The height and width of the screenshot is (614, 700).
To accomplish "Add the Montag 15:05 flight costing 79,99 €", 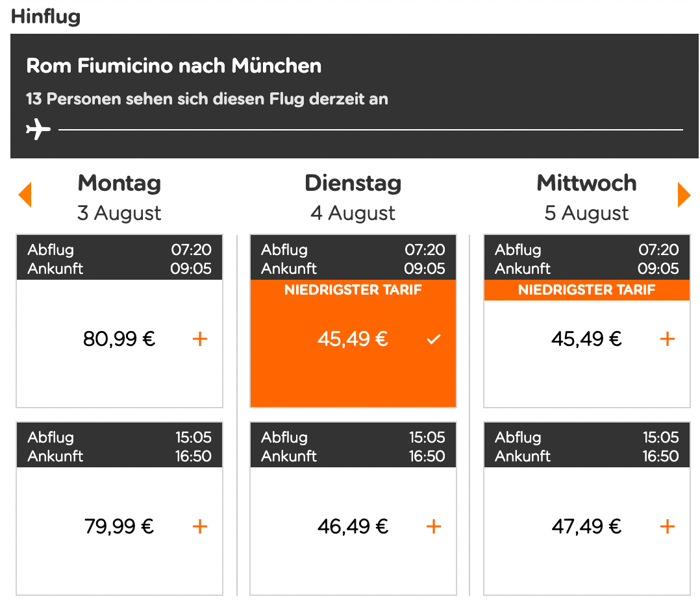I will coord(199,526).
